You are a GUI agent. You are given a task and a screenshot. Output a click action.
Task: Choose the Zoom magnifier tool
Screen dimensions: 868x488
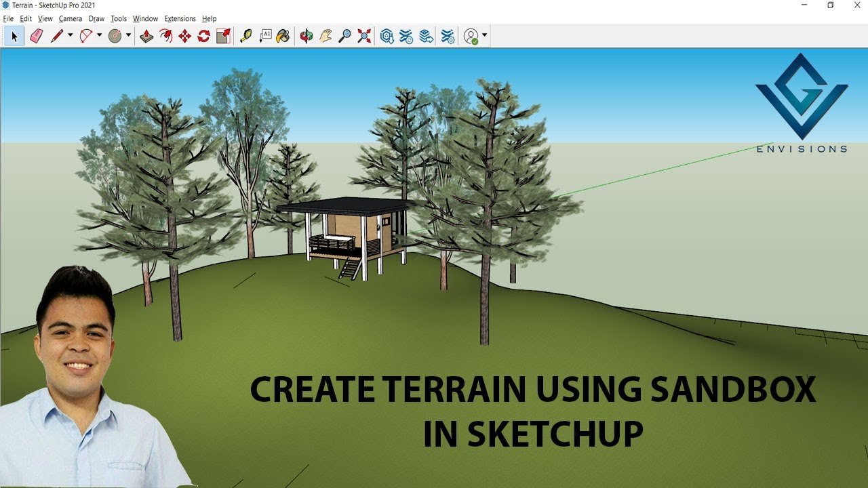click(x=344, y=36)
